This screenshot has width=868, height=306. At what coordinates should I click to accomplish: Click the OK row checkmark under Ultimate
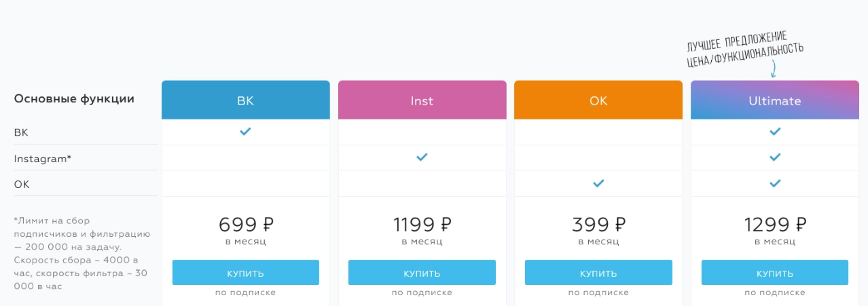coord(775,183)
